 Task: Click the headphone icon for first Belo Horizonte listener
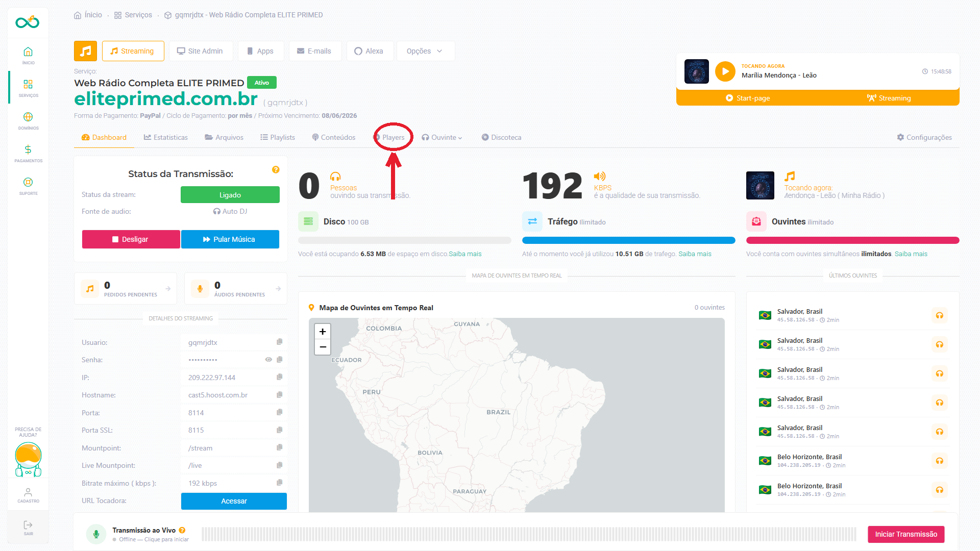[x=939, y=461]
